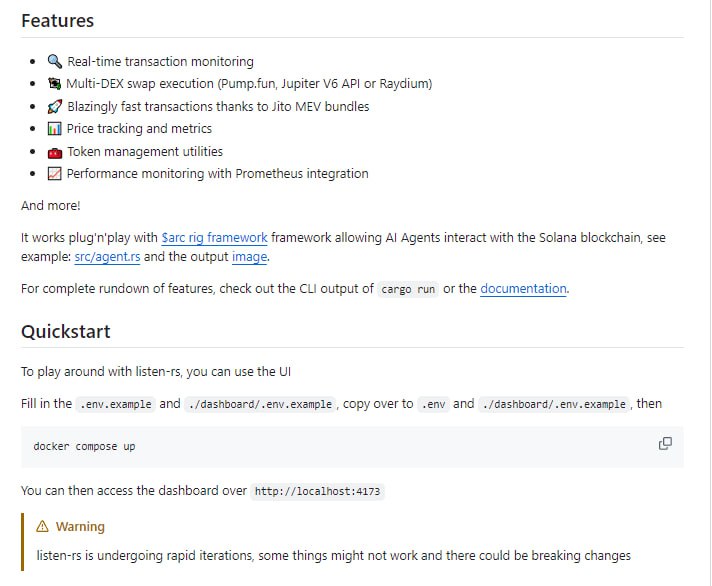Click the magnifying glass emoji icon
Image resolution: width=712 pixels, height=586 pixels.
[x=54, y=62]
